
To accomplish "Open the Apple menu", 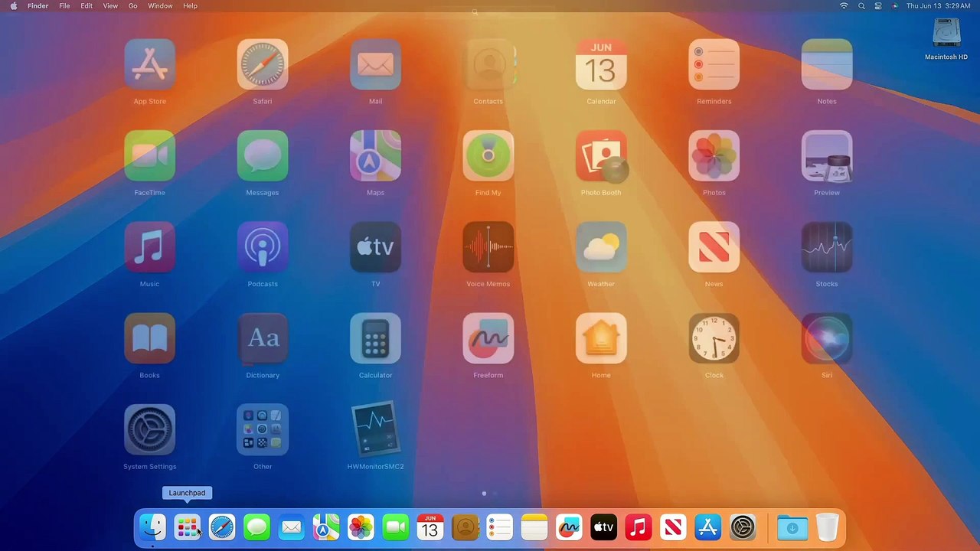I will pyautogui.click(x=13, y=6).
